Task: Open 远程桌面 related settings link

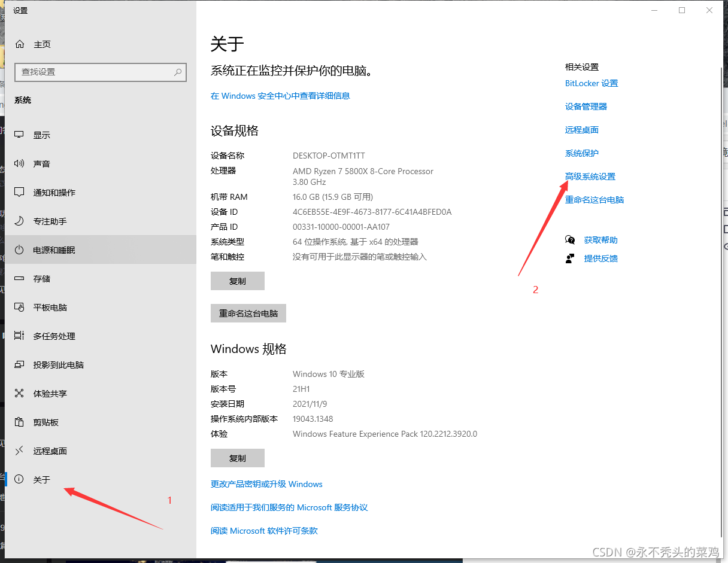Action: point(582,130)
